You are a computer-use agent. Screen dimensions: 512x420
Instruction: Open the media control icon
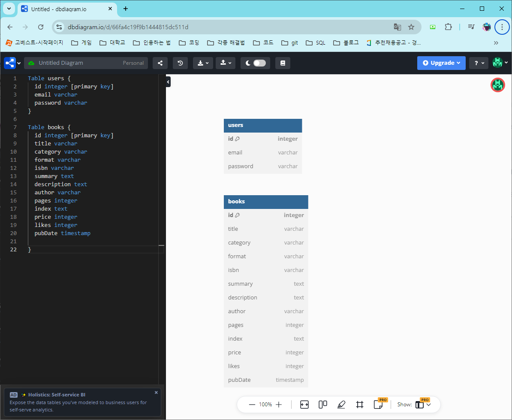pyautogui.click(x=471, y=27)
